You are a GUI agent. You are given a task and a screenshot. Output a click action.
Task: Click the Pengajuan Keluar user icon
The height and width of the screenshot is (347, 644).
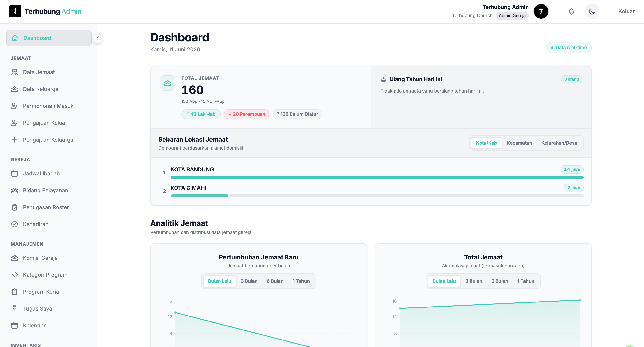[15, 123]
